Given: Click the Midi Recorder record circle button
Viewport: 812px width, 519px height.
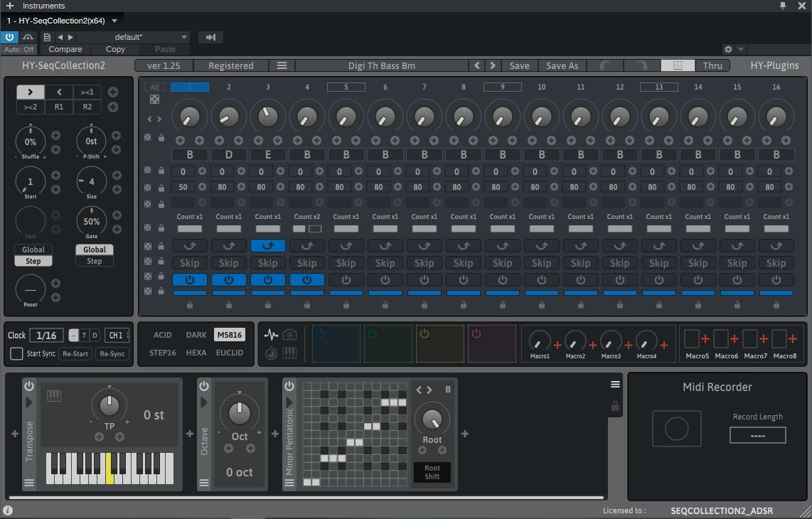Looking at the screenshot, I should 676,429.
